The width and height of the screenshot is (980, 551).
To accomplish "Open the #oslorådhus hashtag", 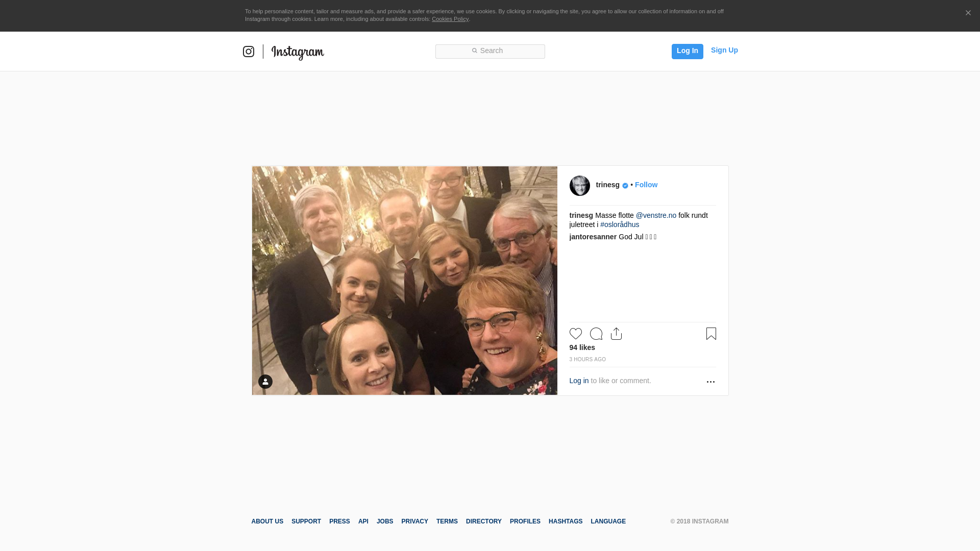I will coord(620,224).
